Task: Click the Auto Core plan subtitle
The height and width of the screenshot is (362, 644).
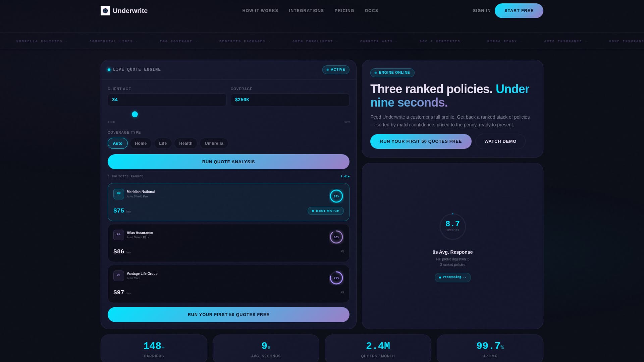Action: point(133,279)
